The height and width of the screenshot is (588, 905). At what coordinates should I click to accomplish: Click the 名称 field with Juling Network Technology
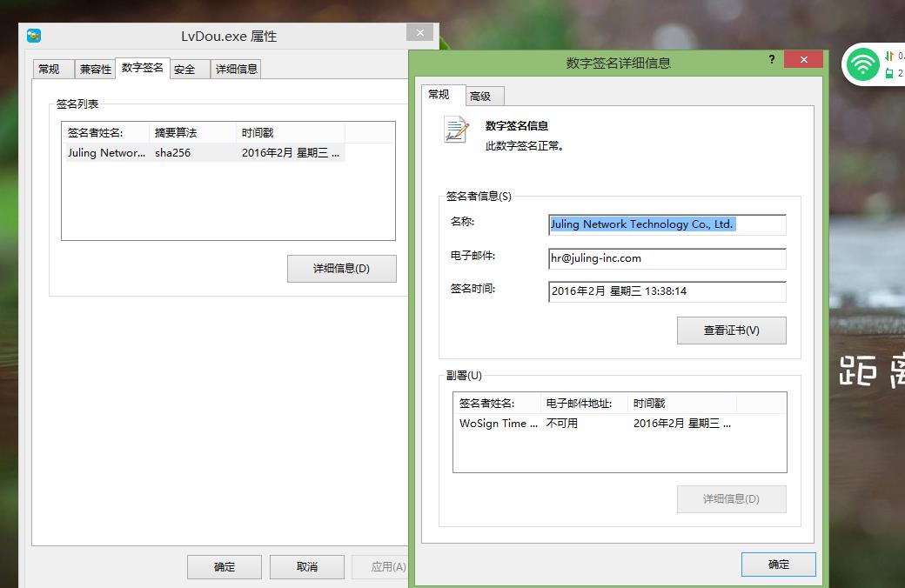click(667, 224)
